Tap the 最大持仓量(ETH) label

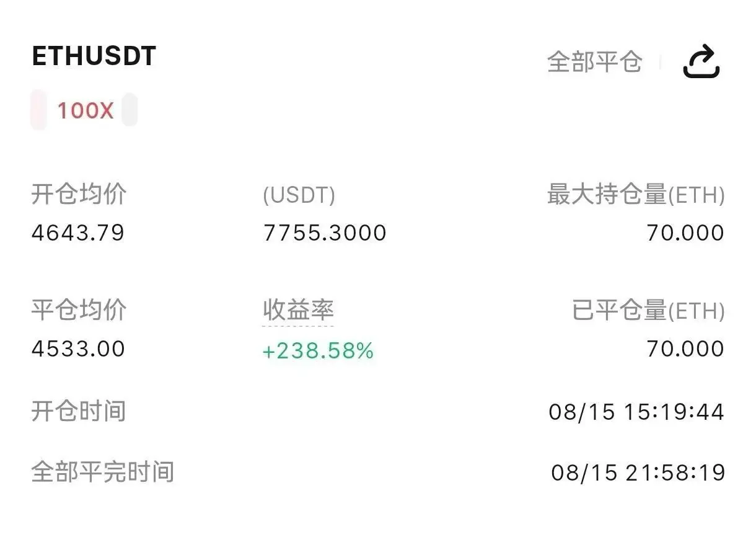tap(636, 195)
